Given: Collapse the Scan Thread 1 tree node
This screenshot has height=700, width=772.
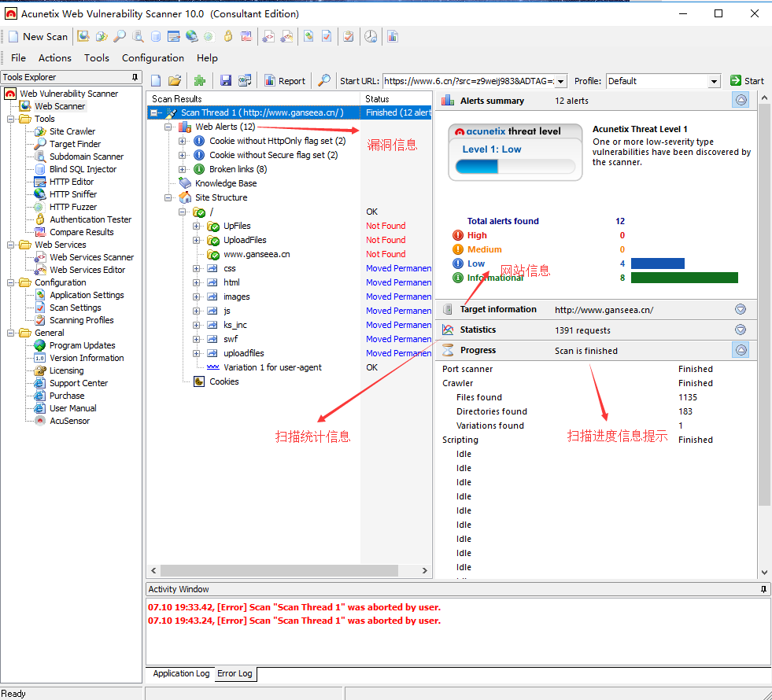Looking at the screenshot, I should [x=153, y=112].
